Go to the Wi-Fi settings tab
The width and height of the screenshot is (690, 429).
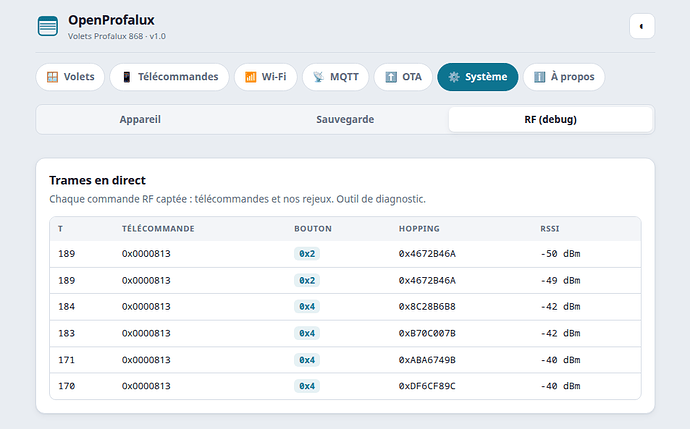point(266,77)
